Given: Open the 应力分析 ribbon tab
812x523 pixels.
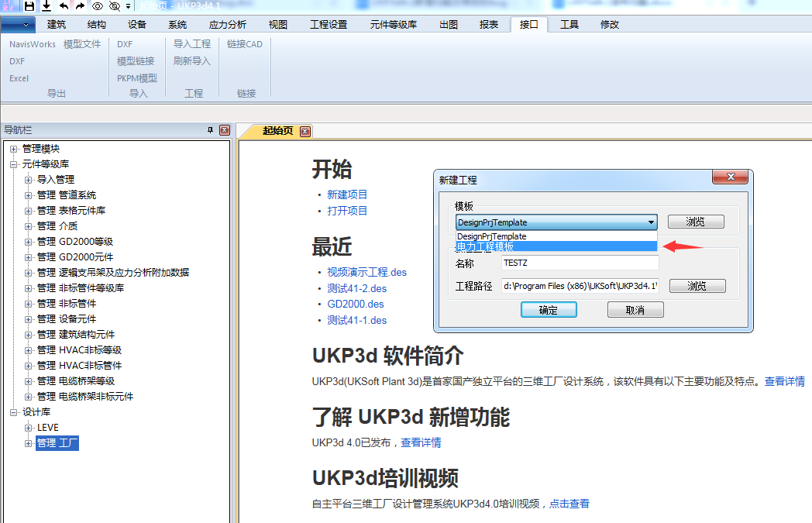Looking at the screenshot, I should click(x=227, y=24).
